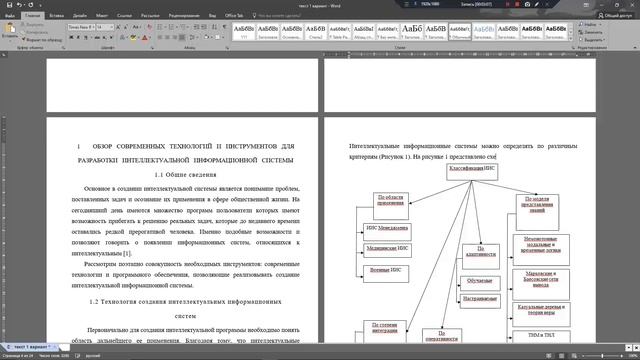Click the Заменить replace button
Viewport: 640px width, 360px height.
(x=591, y=32)
